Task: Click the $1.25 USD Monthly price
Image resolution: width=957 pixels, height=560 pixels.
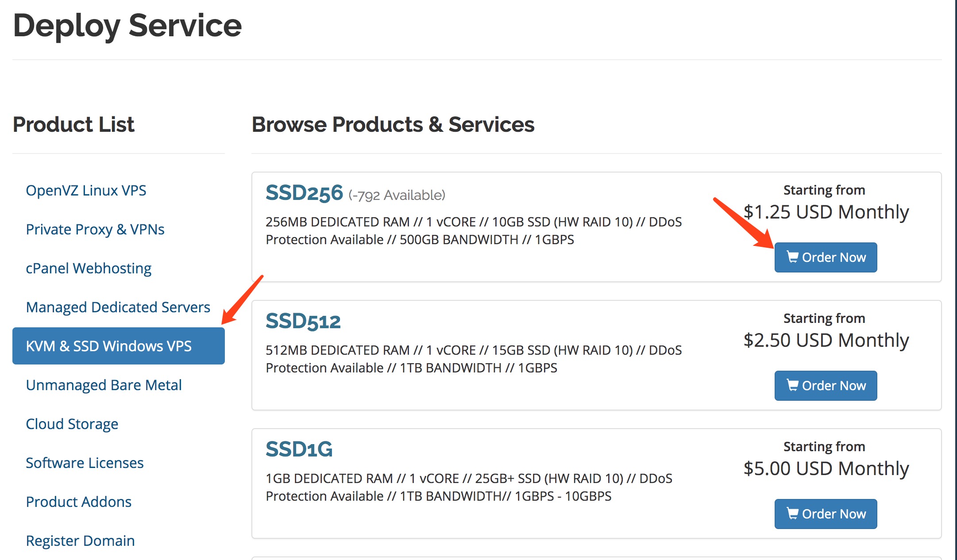Action: pyautogui.click(x=826, y=212)
